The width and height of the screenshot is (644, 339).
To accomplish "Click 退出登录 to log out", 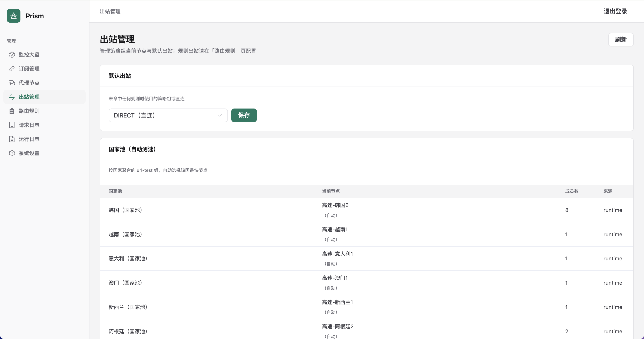I will pyautogui.click(x=615, y=11).
